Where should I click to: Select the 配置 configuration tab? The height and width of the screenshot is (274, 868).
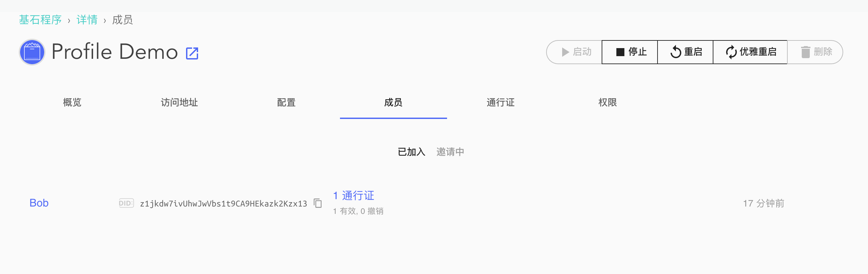tap(286, 102)
